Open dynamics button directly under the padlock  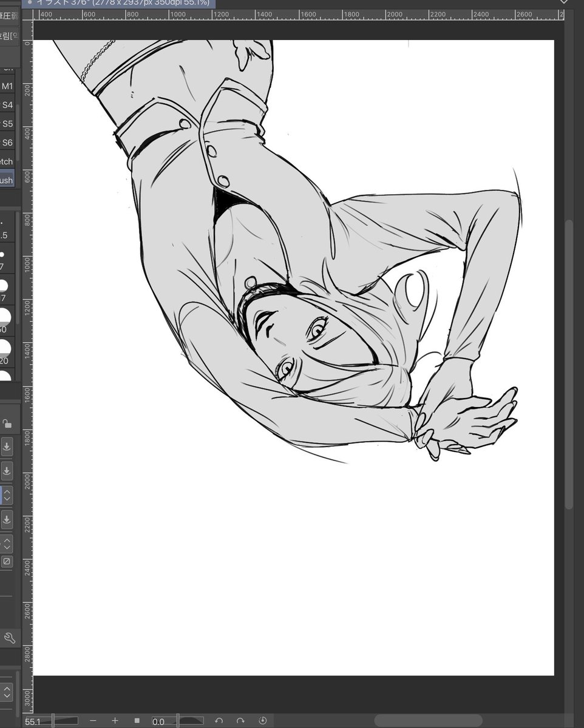(7, 447)
